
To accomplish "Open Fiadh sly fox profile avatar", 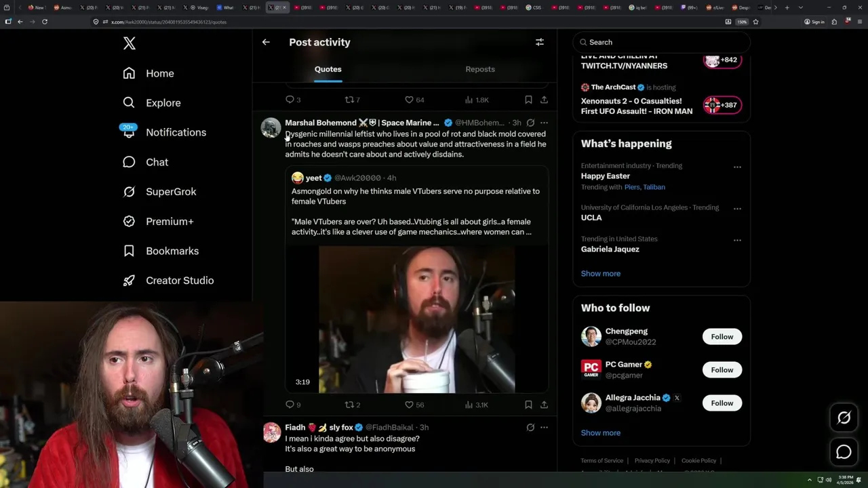I will (271, 432).
